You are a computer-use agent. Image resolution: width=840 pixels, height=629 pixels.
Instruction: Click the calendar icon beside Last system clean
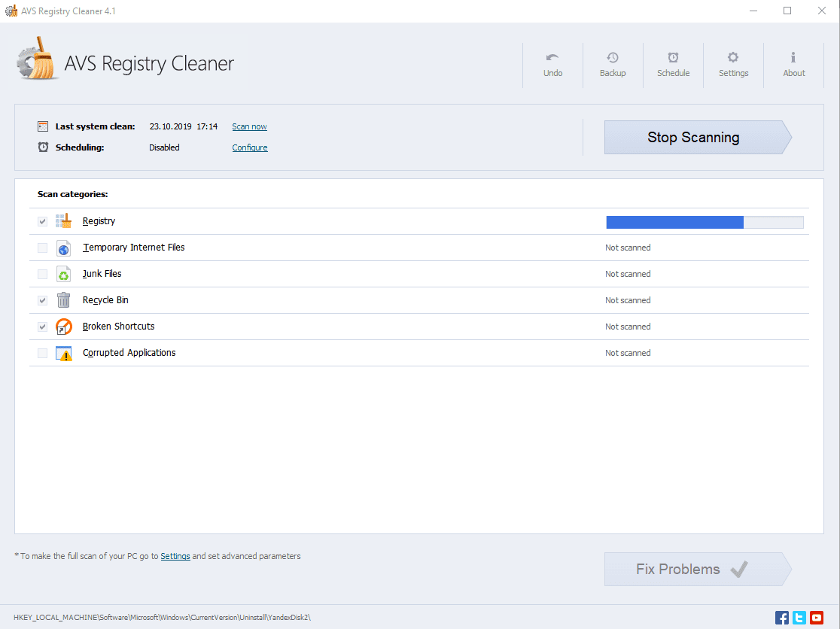point(43,126)
